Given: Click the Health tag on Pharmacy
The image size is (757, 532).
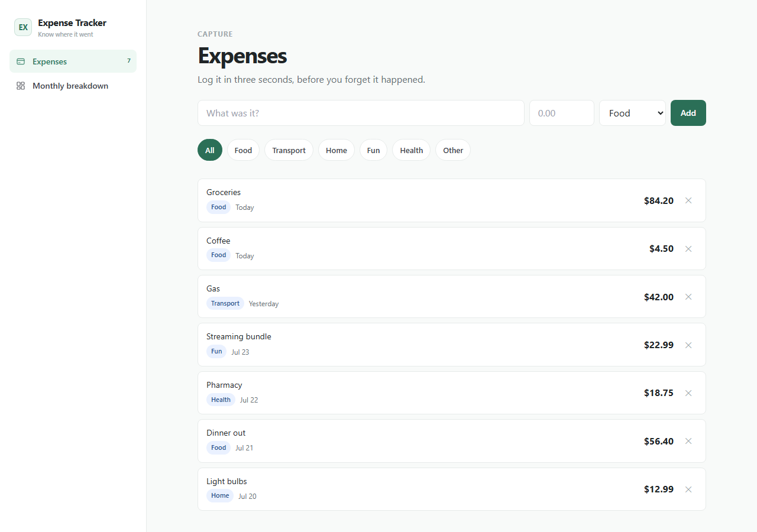Looking at the screenshot, I should 221,400.
